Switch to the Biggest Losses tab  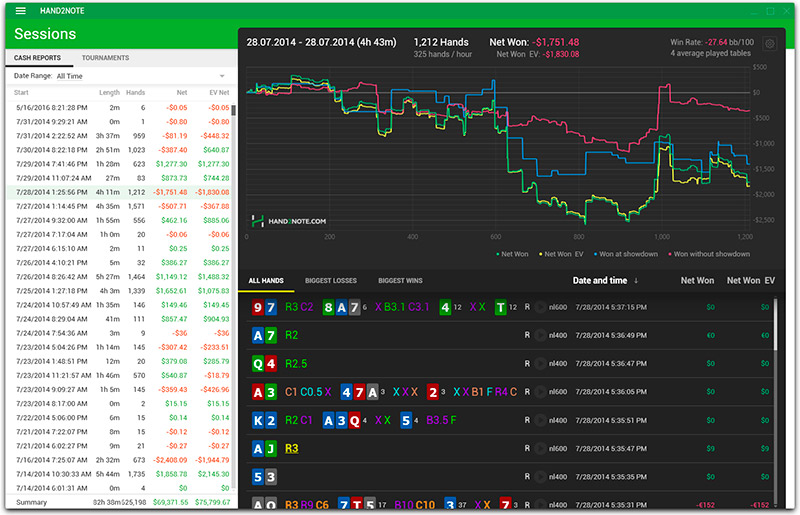coord(333,281)
